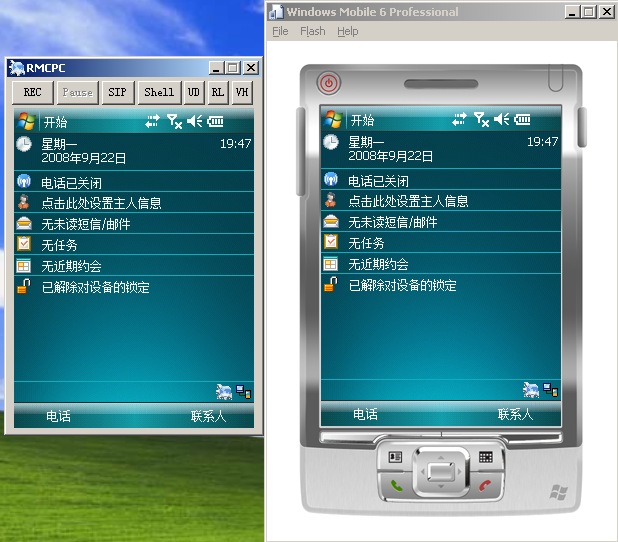Click the Windows Start flag icon in RMCPC
The width and height of the screenshot is (618, 542).
26,121
